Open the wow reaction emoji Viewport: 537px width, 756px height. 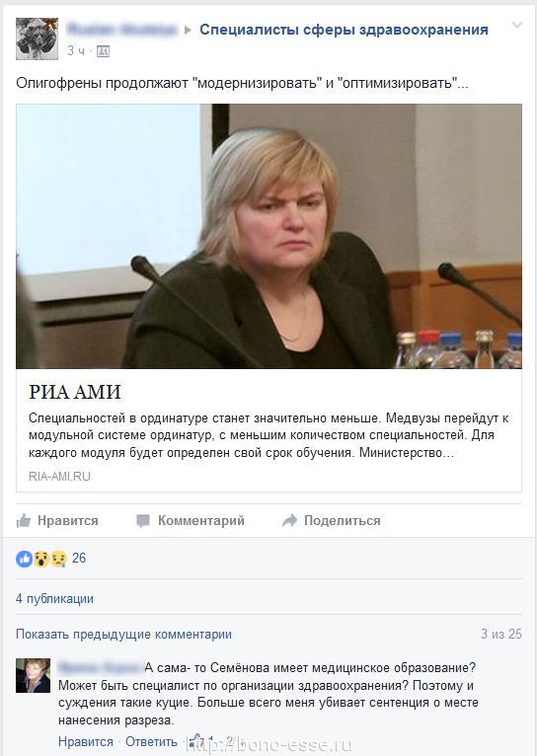coord(41,559)
